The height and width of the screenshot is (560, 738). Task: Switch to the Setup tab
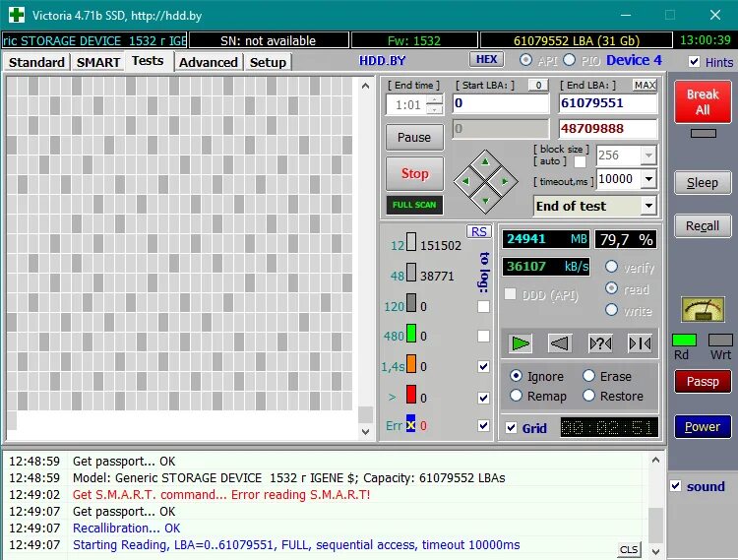(x=268, y=62)
